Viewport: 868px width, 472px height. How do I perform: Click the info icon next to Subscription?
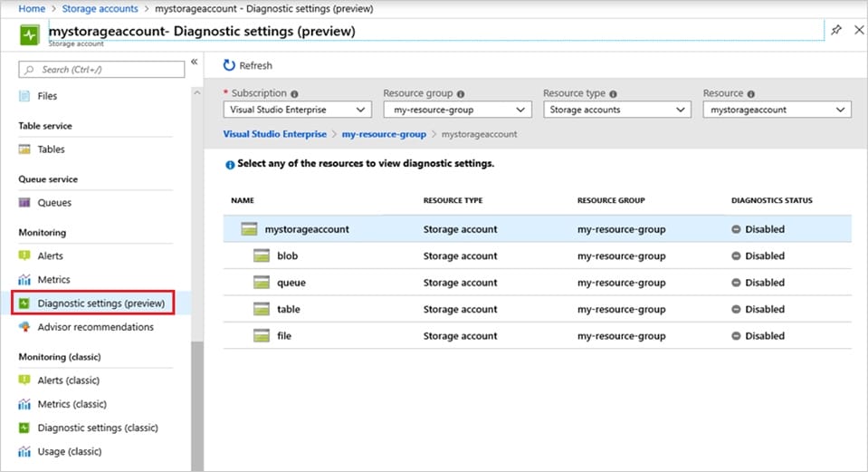tap(294, 94)
